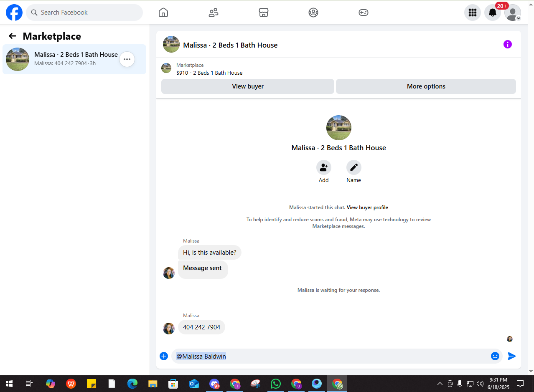Viewport: 534px width, 392px height.
Task: Click the header house thumbnail in chat title
Action: [x=171, y=44]
